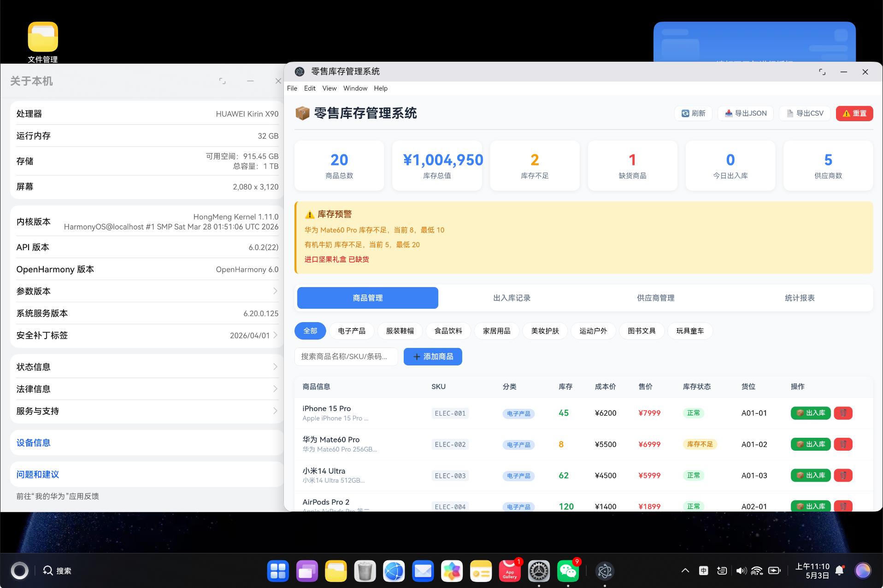Image resolution: width=883 pixels, height=588 pixels.
Task: Open the Window menu
Action: [x=355, y=88]
